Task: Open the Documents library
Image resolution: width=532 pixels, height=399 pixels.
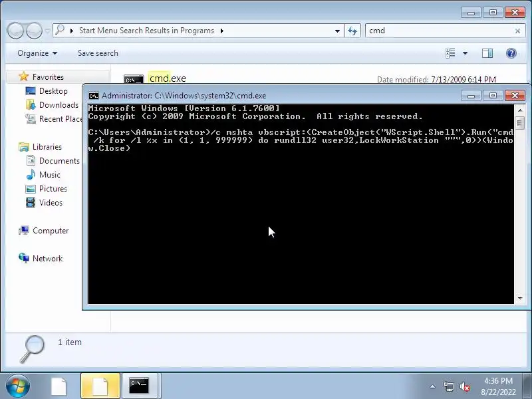Action: 59,161
